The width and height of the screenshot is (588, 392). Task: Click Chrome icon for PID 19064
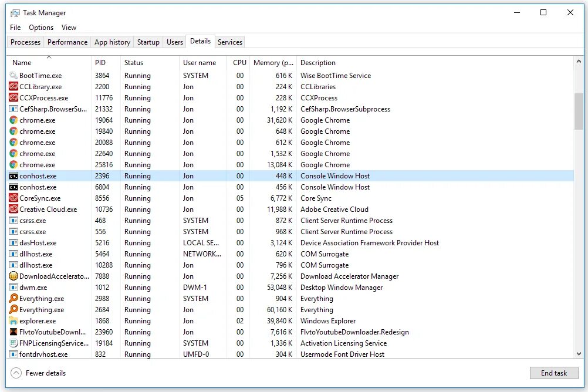[x=13, y=120]
